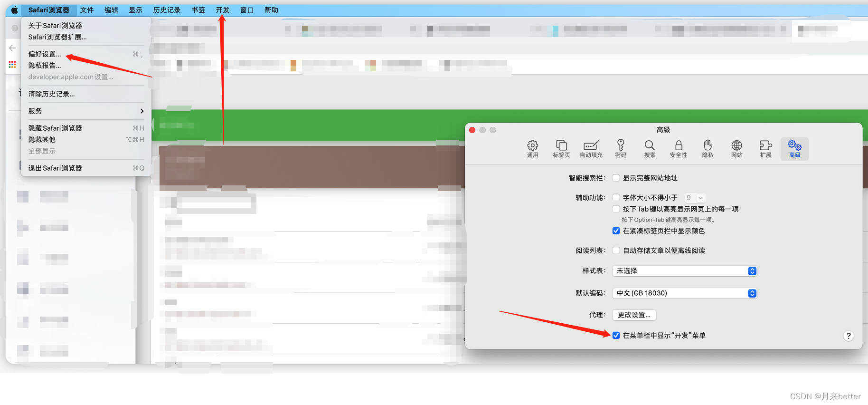
Task: Open the Search (搜索) preferences tab
Action: (650, 149)
